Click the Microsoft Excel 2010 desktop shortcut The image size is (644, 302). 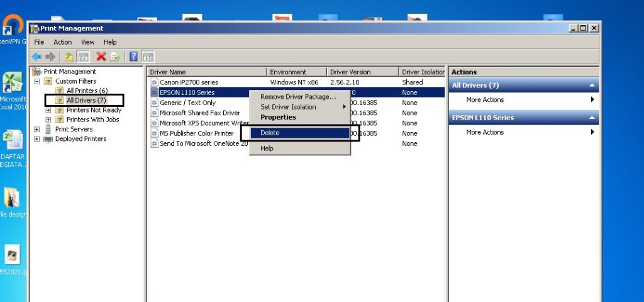click(13, 91)
